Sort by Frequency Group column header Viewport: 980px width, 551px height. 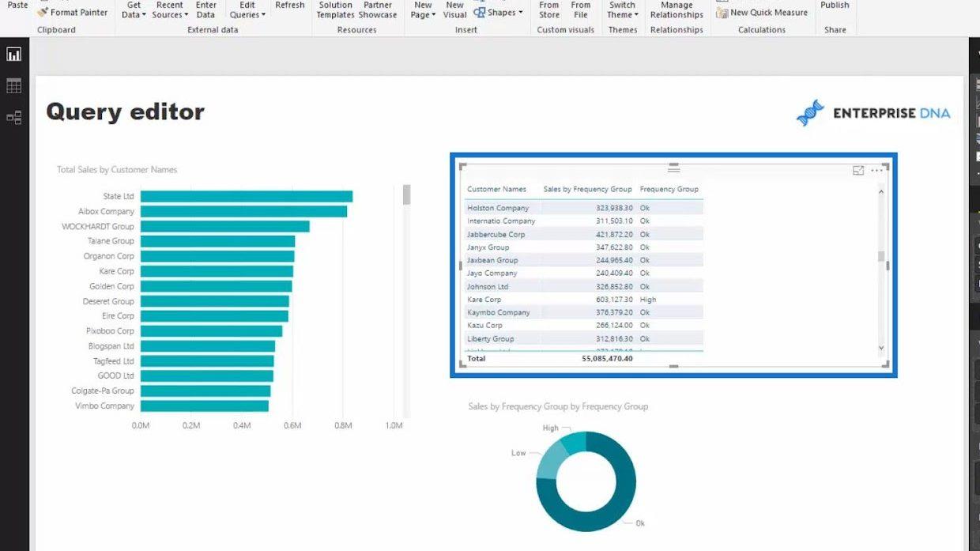(x=669, y=189)
